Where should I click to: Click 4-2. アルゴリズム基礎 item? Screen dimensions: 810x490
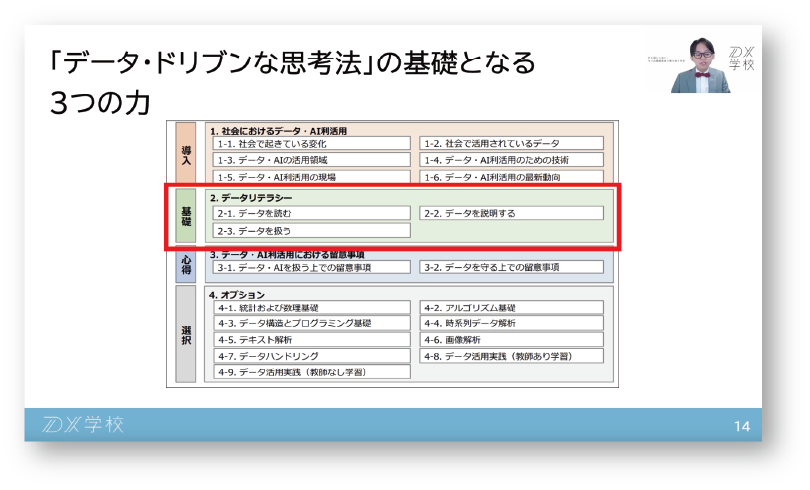click(x=511, y=308)
